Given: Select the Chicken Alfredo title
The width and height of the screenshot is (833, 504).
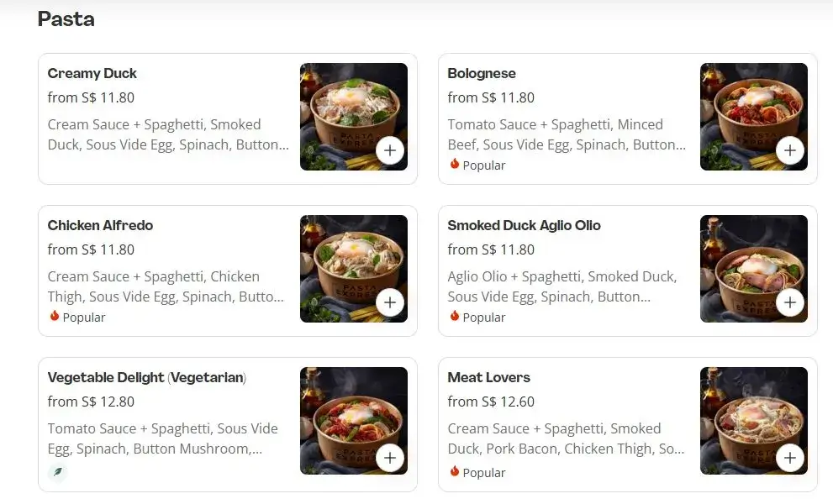Looking at the screenshot, I should point(100,226).
